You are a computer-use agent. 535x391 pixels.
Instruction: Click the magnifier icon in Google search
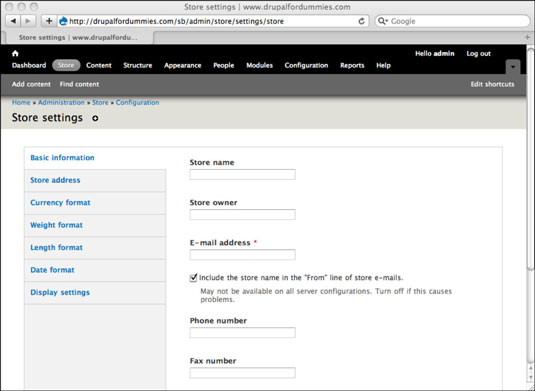click(382, 21)
